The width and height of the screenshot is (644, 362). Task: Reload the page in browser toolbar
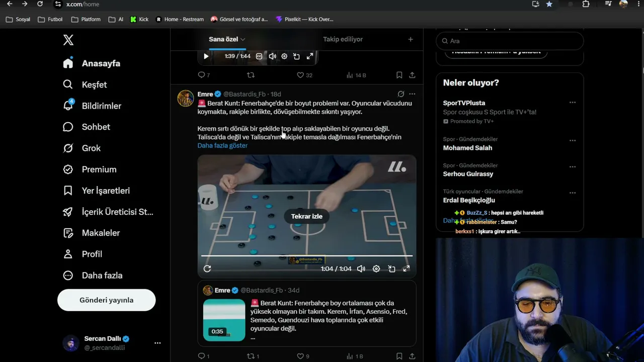pos(40,4)
